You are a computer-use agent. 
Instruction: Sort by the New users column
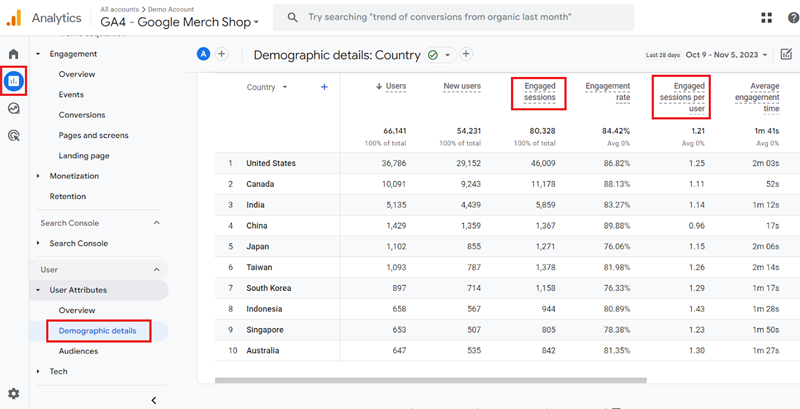tap(462, 86)
